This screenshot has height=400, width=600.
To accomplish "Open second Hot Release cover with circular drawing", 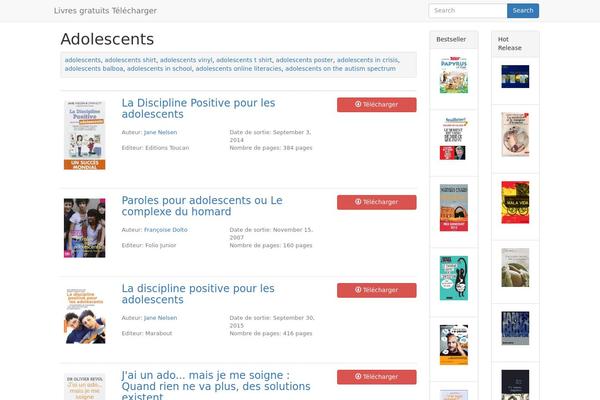I will (515, 134).
